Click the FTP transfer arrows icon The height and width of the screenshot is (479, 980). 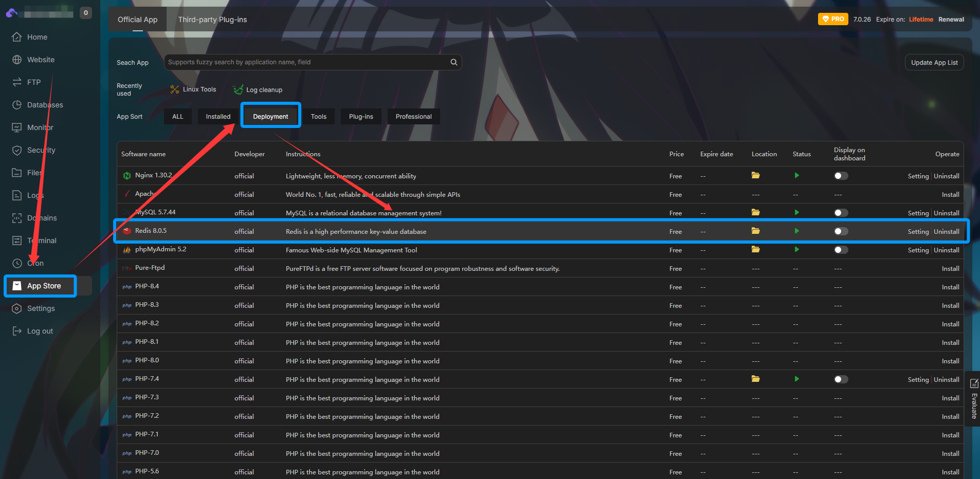17,82
